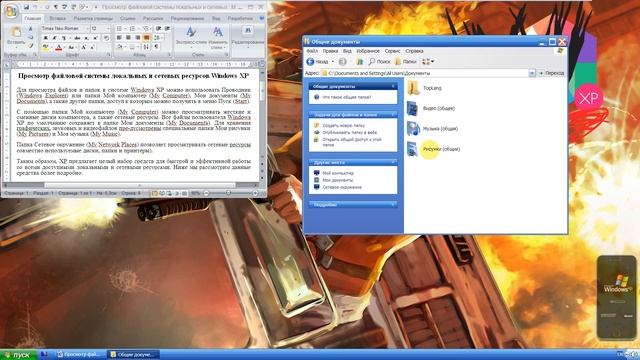Open the Разметка страницы ribbon tab

pyautogui.click(x=93, y=18)
